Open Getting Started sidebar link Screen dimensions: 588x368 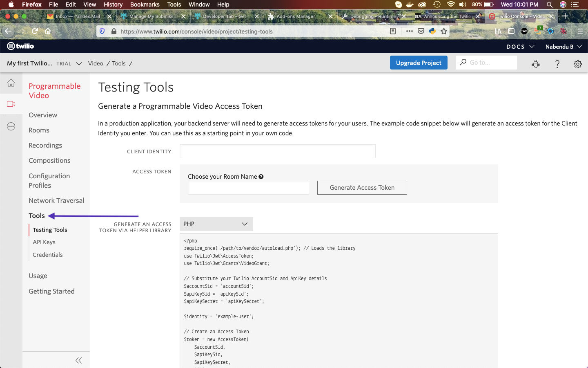(51, 291)
